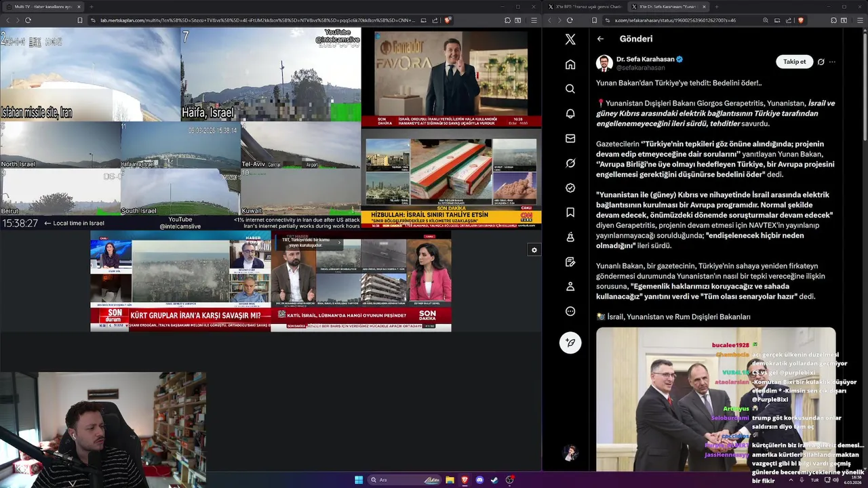Open the hamburger menu in left browser
Image resolution: width=868 pixels, height=488 pixels.
pos(534,20)
